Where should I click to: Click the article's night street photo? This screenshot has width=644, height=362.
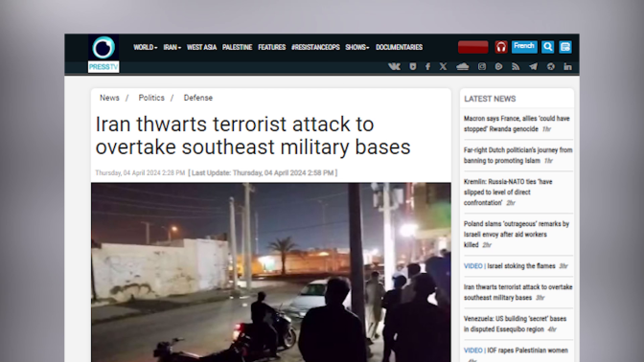(271, 272)
